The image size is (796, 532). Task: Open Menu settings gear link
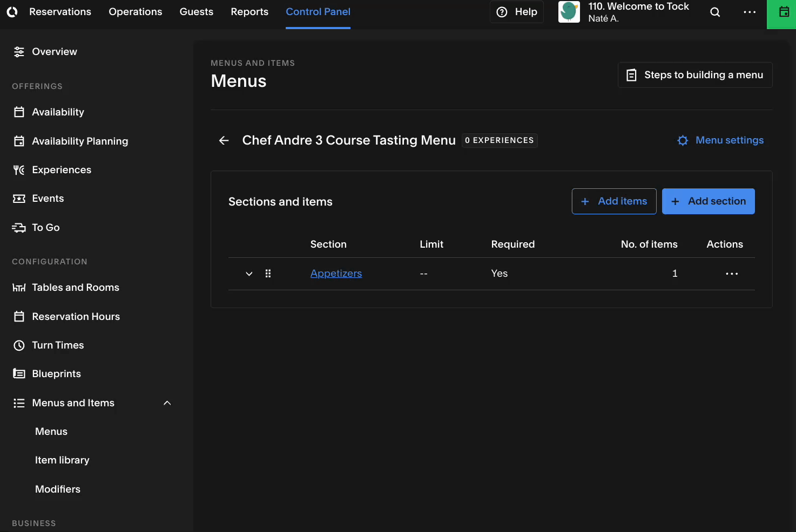[720, 140]
